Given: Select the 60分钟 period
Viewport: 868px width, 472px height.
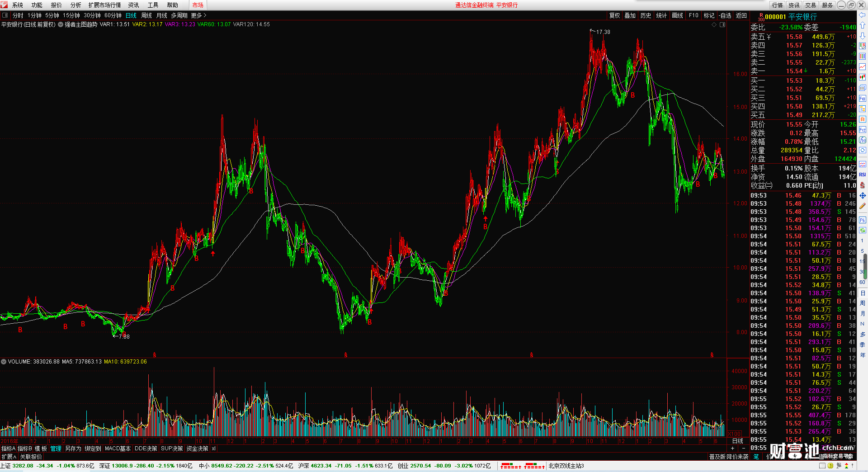Looking at the screenshot, I should [113, 15].
